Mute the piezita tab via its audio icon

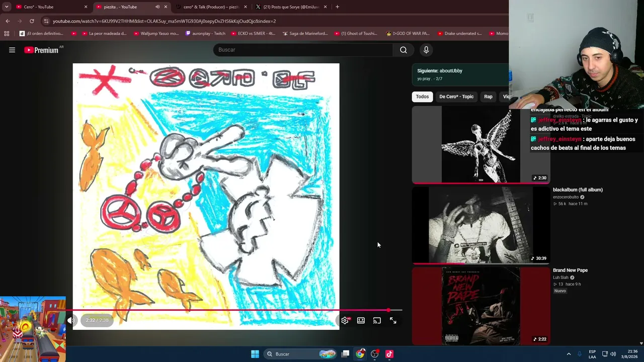pos(157,7)
